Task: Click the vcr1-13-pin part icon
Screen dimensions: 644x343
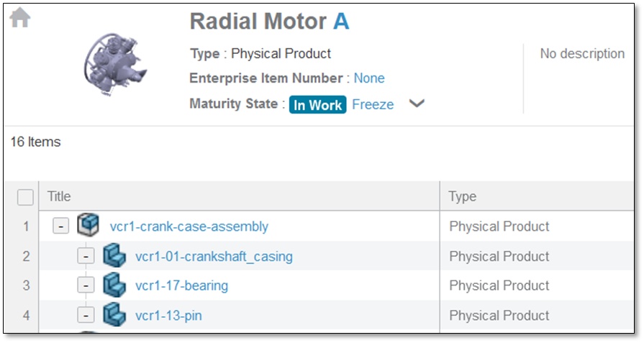Action: pos(114,315)
